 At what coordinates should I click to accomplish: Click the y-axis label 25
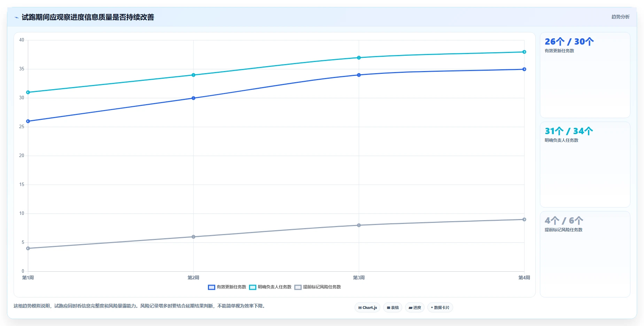22,127
